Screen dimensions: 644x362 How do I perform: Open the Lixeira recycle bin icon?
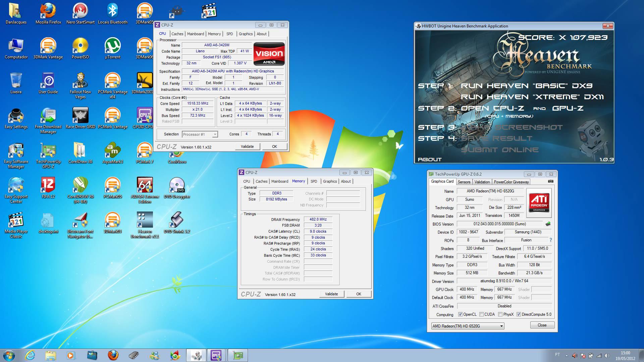[x=16, y=83]
